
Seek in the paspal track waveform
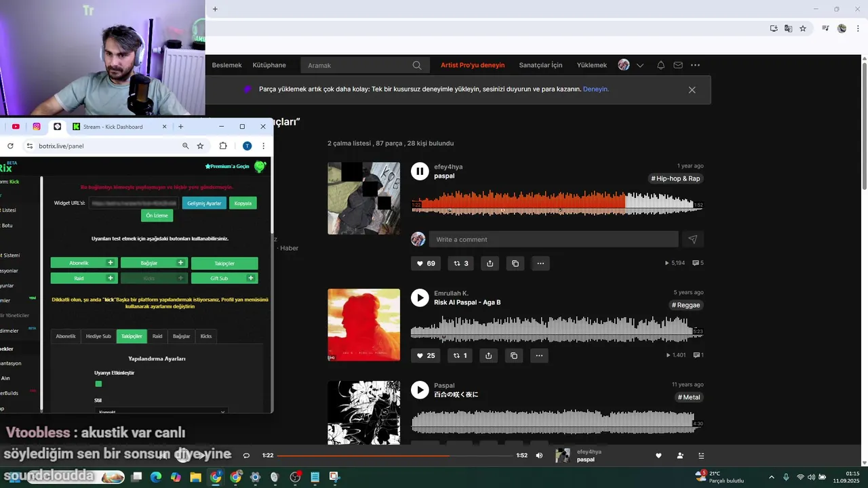tap(557, 203)
